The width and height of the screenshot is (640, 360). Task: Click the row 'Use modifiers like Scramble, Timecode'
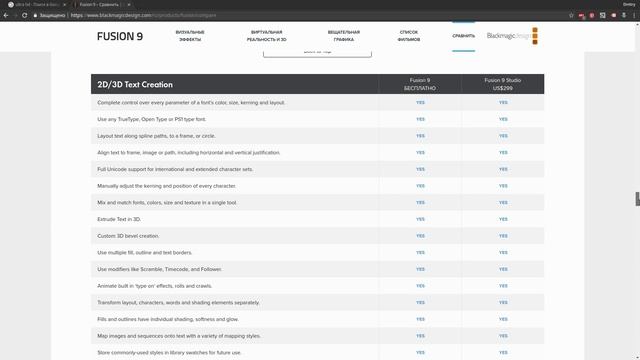point(317,269)
